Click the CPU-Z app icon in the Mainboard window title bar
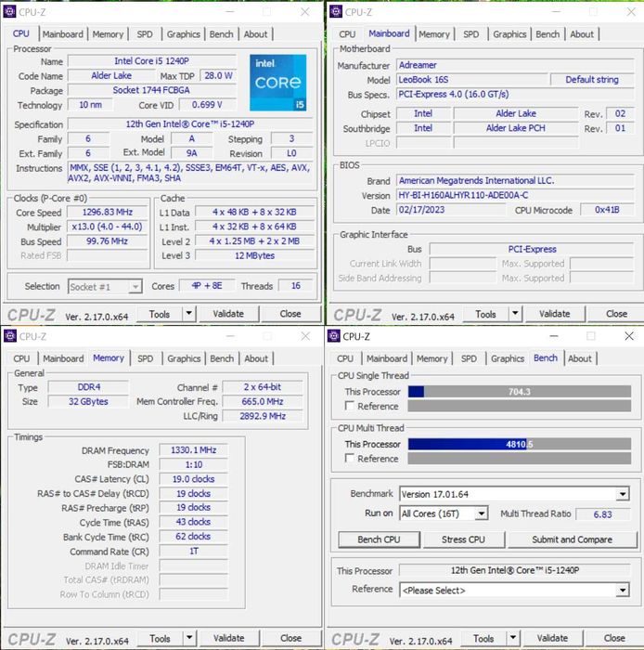The height and width of the screenshot is (650, 644). [336, 11]
